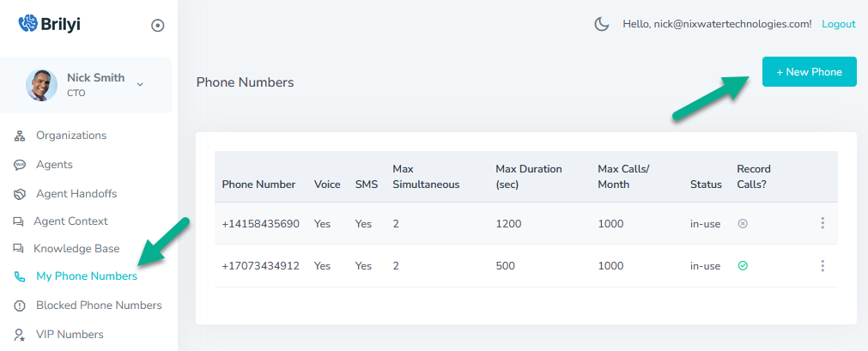The height and width of the screenshot is (351, 868).
Task: Click Nick Smith's profile avatar
Action: pyautogui.click(x=42, y=85)
